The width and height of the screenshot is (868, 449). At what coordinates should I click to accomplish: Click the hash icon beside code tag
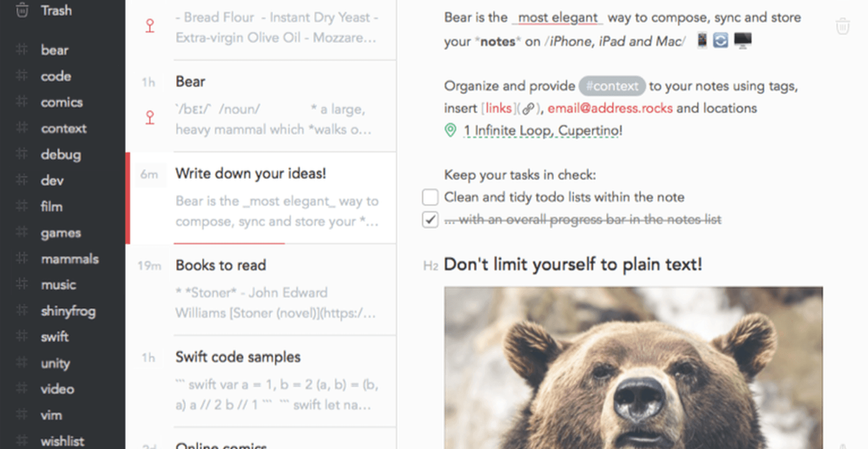click(22, 76)
